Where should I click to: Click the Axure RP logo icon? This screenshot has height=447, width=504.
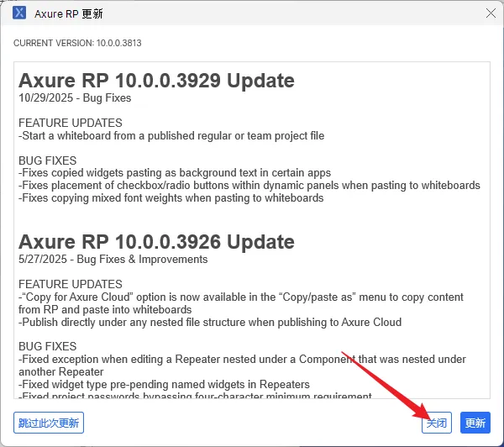click(x=19, y=13)
